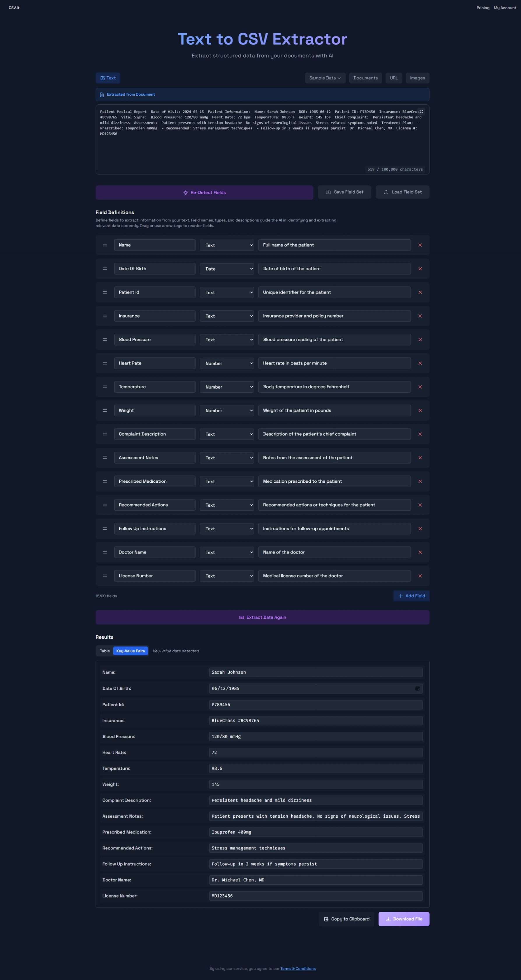521x980 pixels.
Task: Edit the MD123456 license result
Action: (x=316, y=895)
